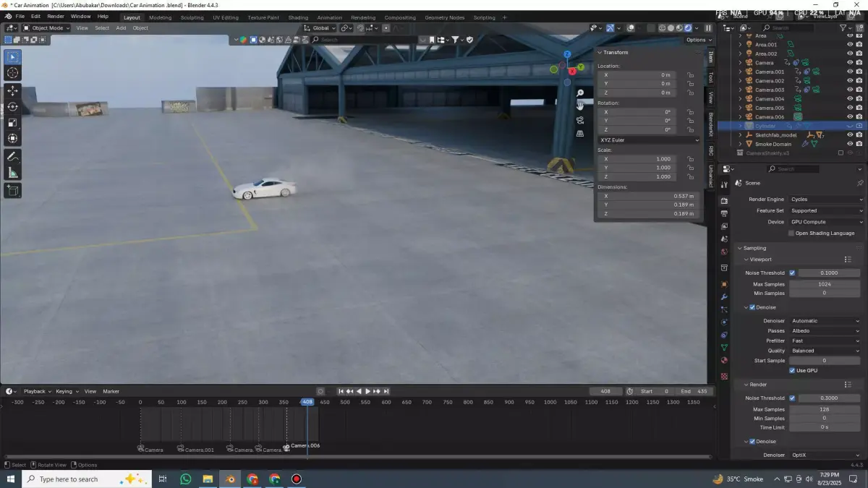Toggle the camera view icon in viewport
This screenshot has height=488, width=868.
580,120
